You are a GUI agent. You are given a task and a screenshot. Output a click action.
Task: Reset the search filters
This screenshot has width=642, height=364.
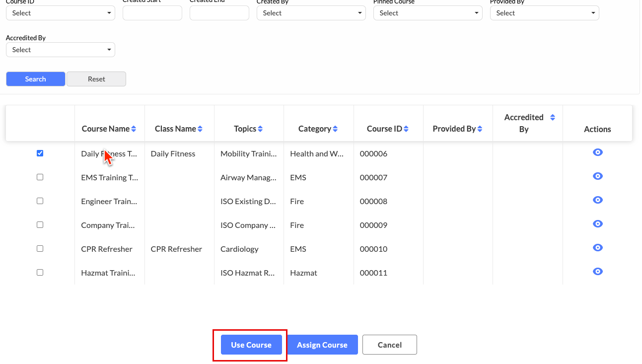click(x=96, y=79)
